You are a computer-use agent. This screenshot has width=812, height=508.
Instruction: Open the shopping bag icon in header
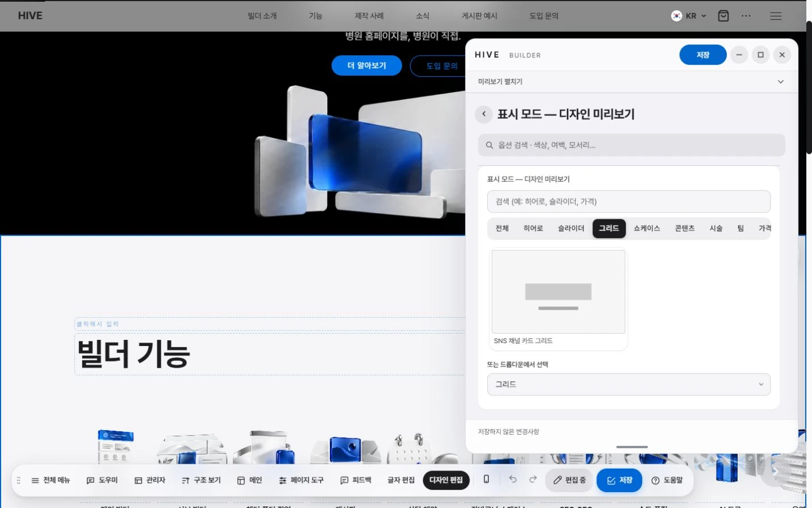(x=723, y=16)
